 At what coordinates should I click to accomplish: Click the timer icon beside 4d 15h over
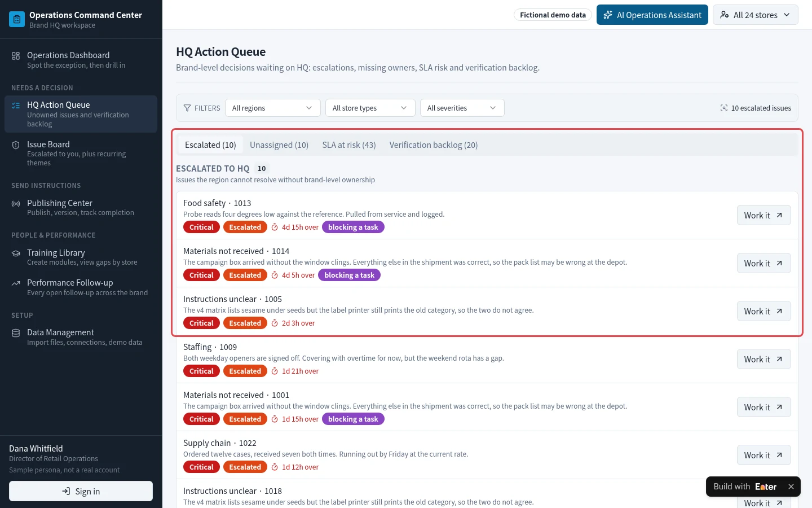coord(275,227)
